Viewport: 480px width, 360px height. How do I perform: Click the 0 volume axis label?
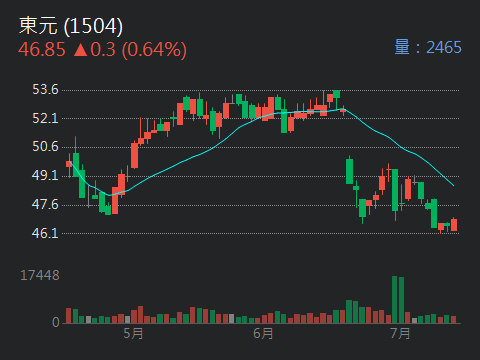point(56,322)
